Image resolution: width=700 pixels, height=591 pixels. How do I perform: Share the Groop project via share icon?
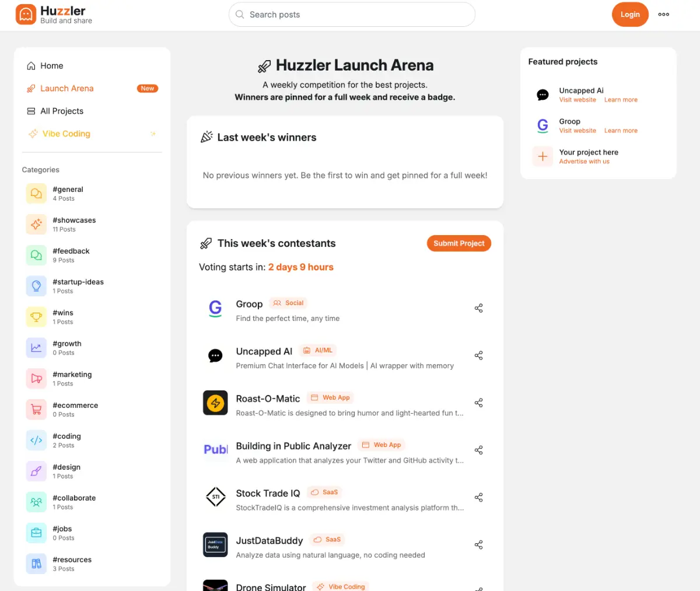pos(479,308)
